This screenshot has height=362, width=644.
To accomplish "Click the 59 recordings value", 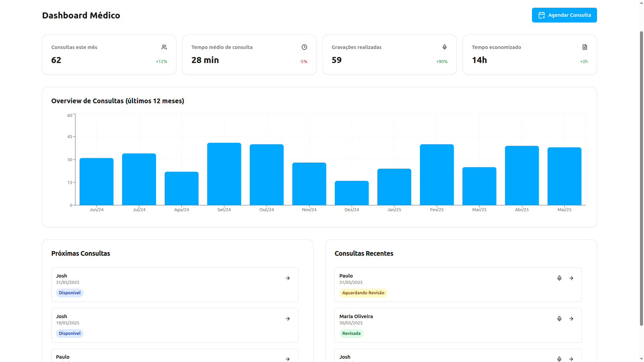I will [x=336, y=60].
